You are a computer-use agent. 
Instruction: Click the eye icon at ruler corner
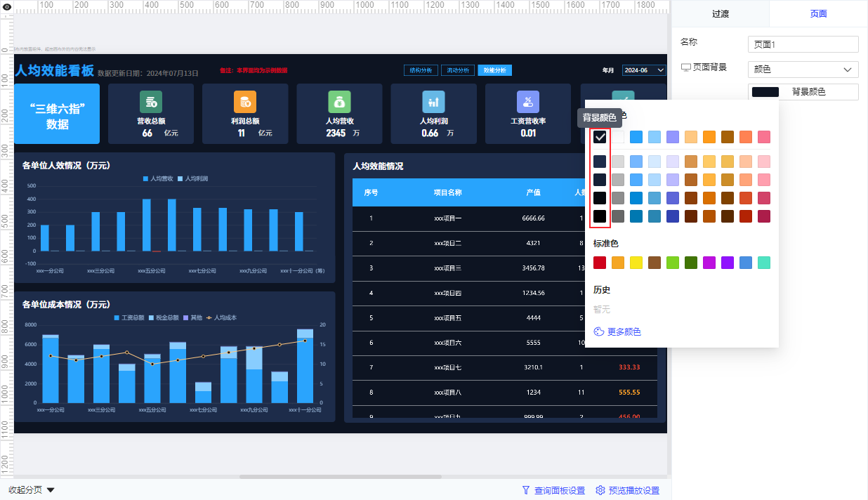pos(6,6)
